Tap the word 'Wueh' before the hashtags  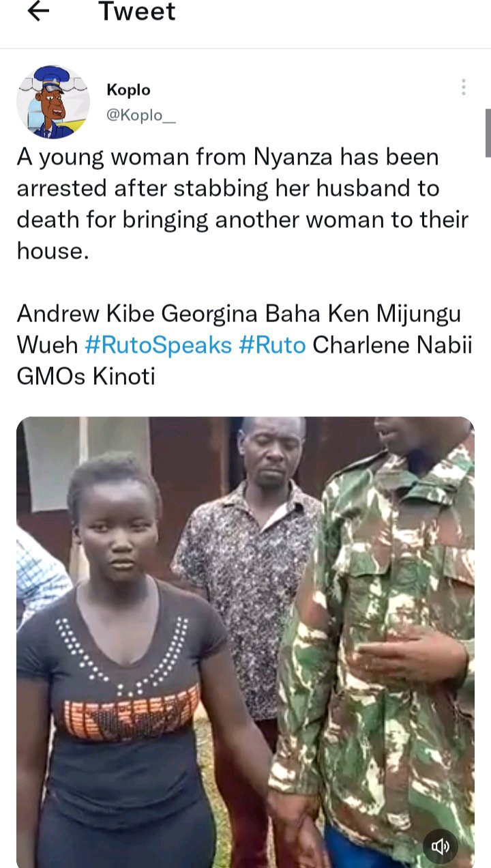[48, 345]
